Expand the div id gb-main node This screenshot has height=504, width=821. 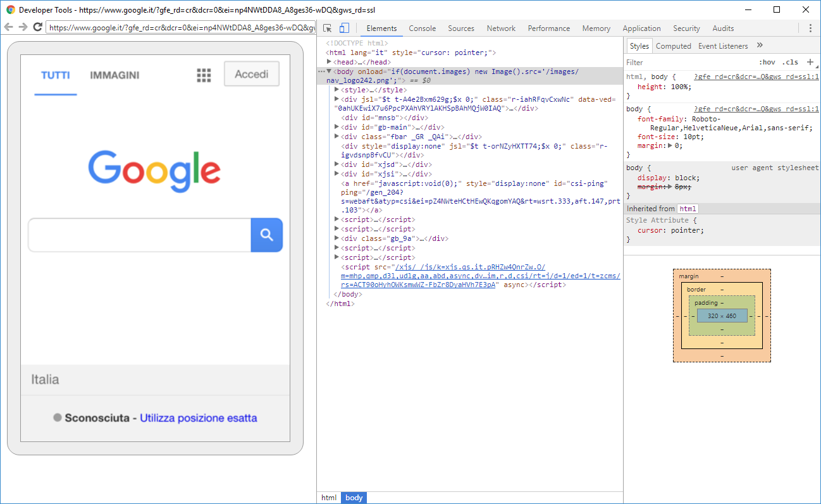click(336, 127)
